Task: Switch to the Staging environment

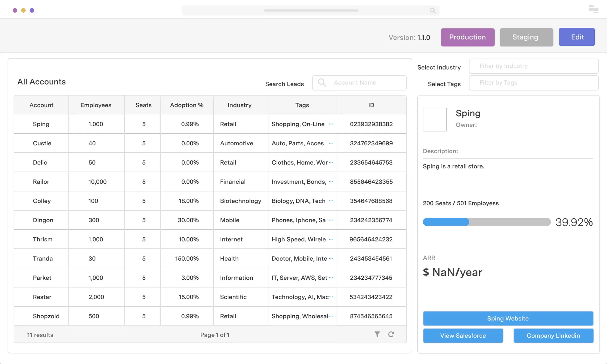Action: coord(526,37)
